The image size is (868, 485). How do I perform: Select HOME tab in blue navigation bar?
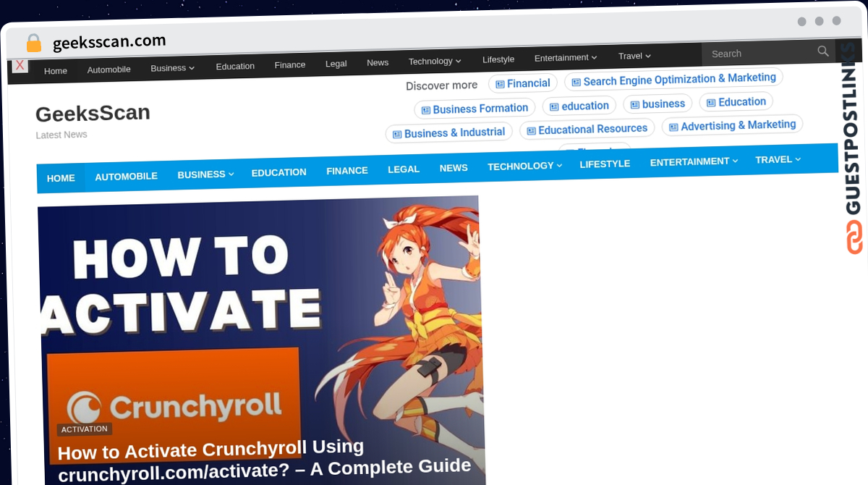pyautogui.click(x=61, y=178)
